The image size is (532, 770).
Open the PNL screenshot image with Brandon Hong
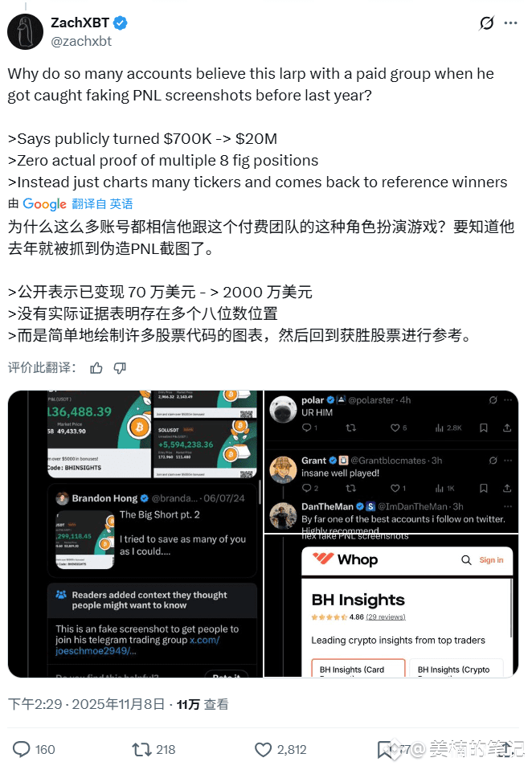point(136,534)
